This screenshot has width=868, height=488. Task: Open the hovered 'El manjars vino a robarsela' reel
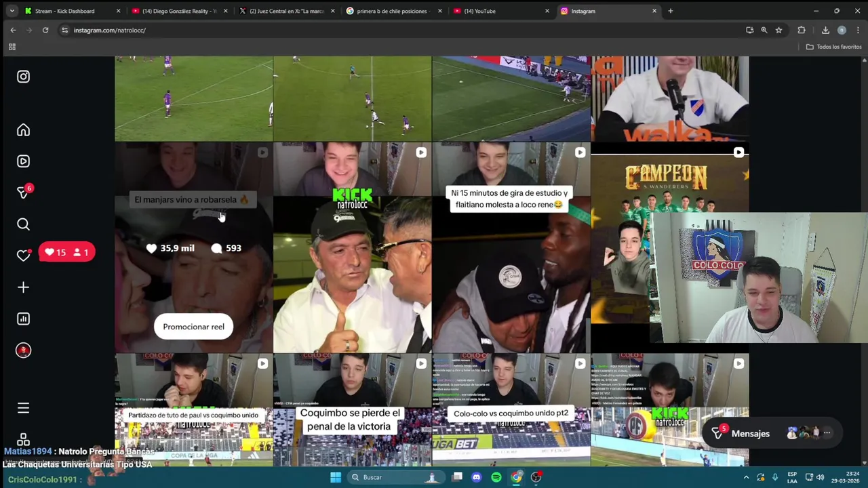(193, 247)
